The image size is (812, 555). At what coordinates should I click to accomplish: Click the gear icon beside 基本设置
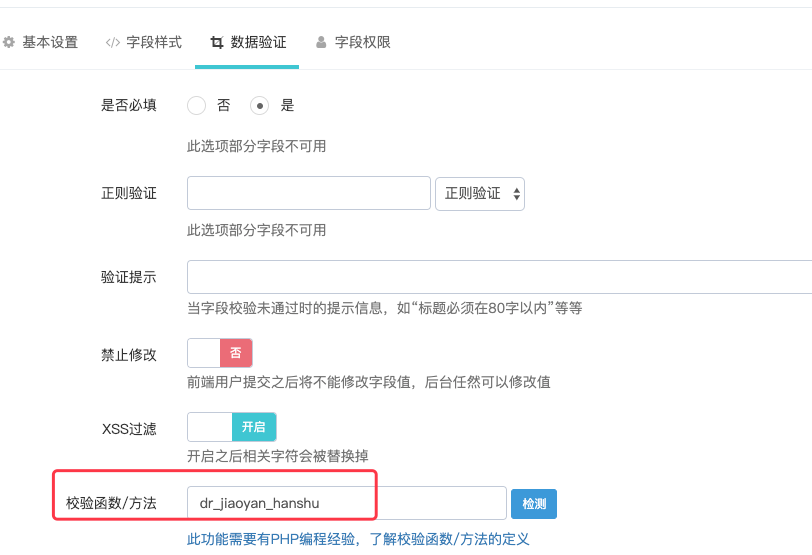pyautogui.click(x=9, y=42)
